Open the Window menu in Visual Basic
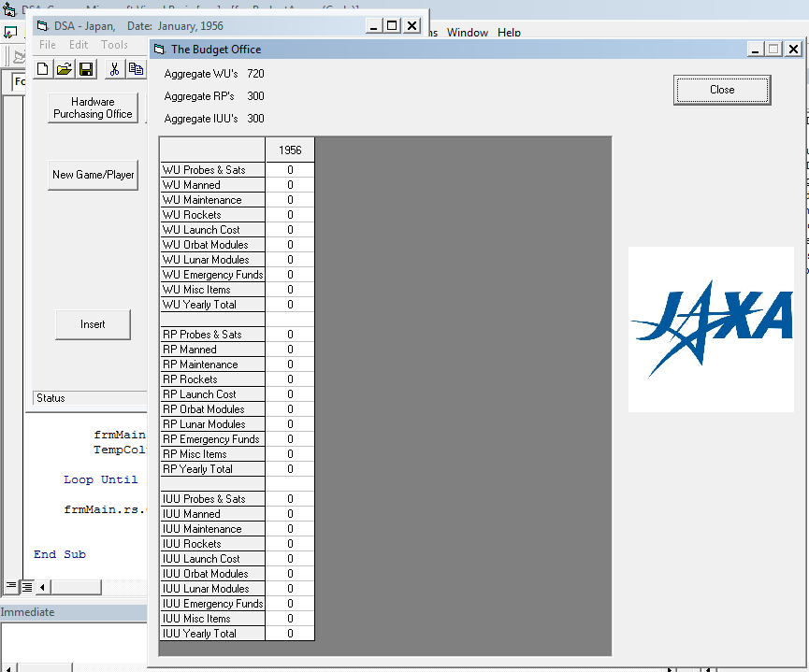 tap(468, 33)
